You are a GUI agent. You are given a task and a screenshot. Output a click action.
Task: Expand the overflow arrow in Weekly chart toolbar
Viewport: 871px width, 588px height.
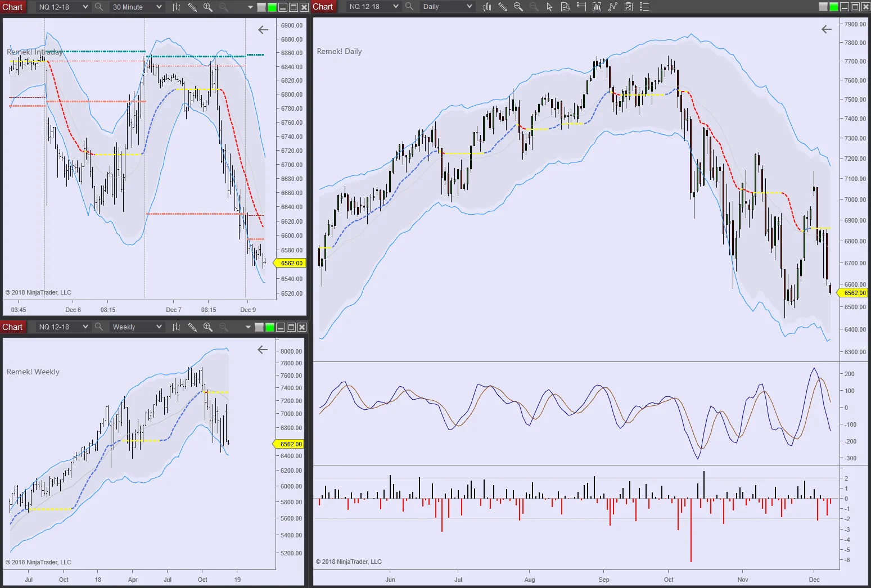coord(248,328)
